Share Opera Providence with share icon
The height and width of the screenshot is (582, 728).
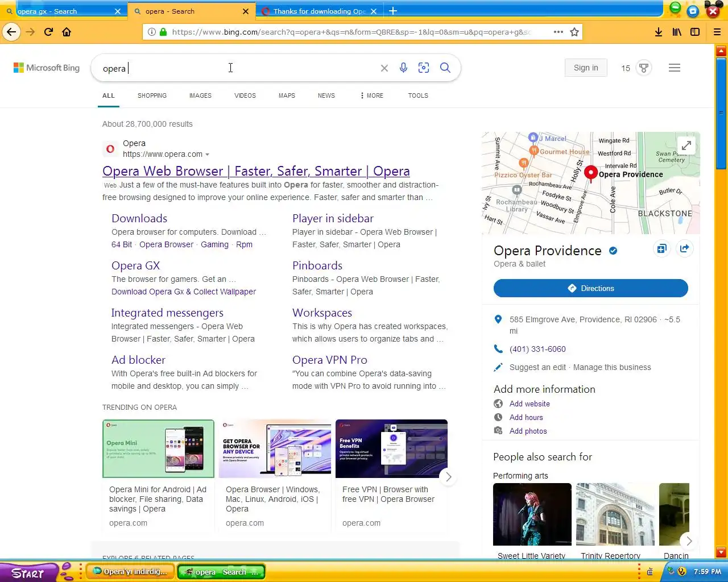pos(684,248)
